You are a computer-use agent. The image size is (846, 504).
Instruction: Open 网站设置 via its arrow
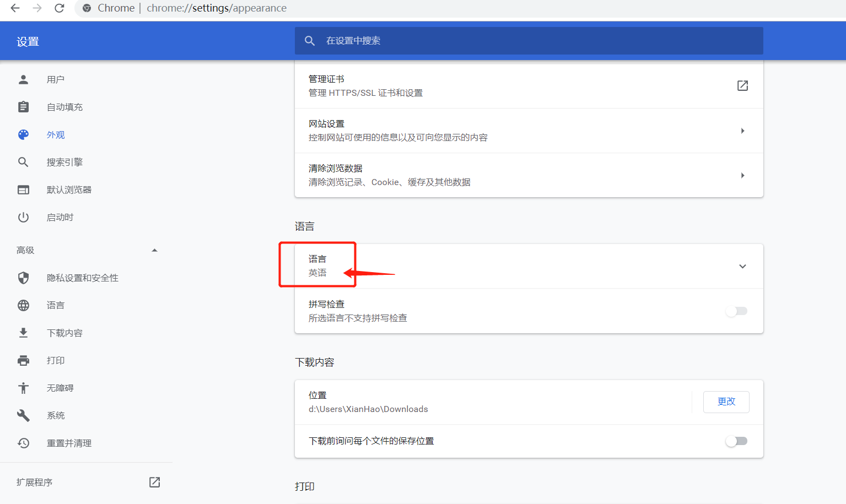[742, 131]
